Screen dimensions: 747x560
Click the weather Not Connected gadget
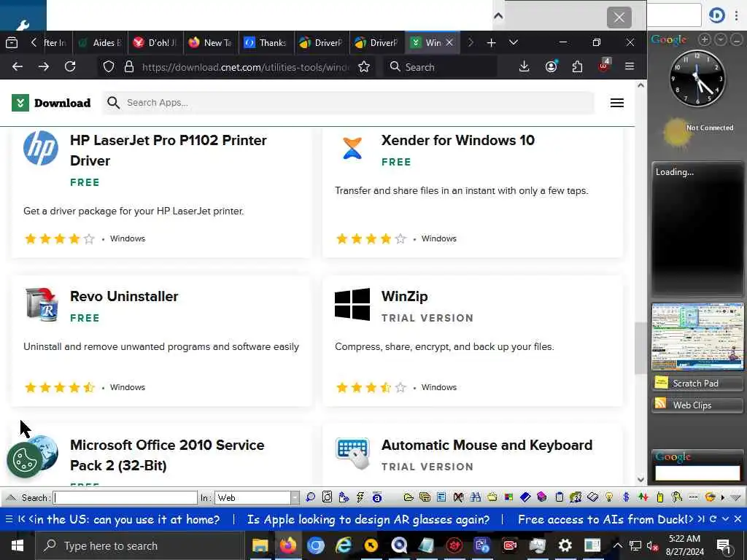pos(697,133)
